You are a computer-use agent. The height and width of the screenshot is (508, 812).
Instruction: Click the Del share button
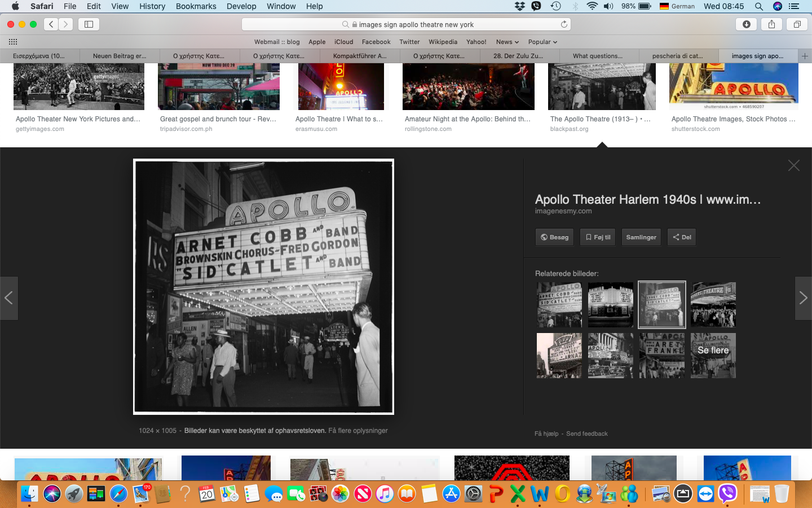click(x=682, y=237)
